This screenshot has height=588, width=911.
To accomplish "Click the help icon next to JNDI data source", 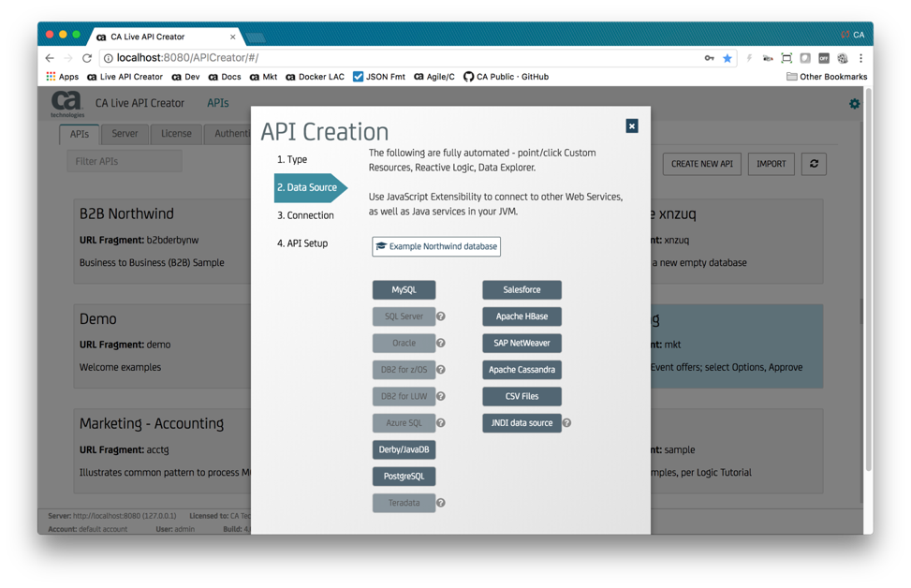I will (567, 423).
